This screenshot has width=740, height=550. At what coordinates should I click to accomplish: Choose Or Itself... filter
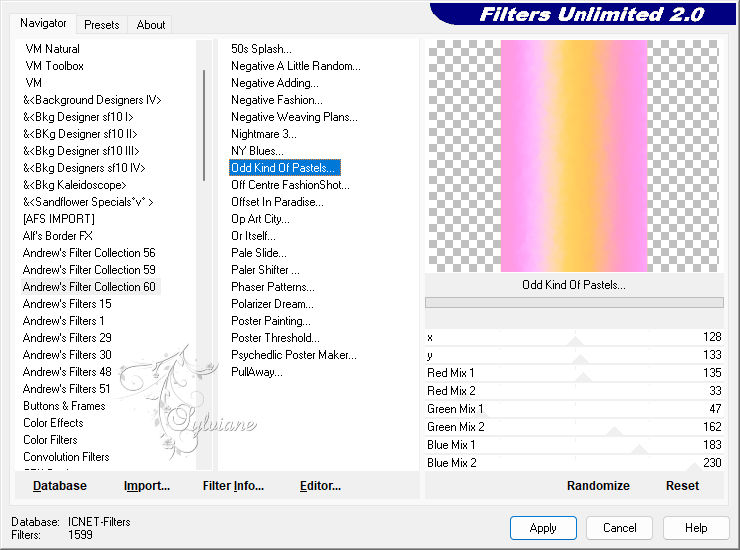[x=253, y=236]
